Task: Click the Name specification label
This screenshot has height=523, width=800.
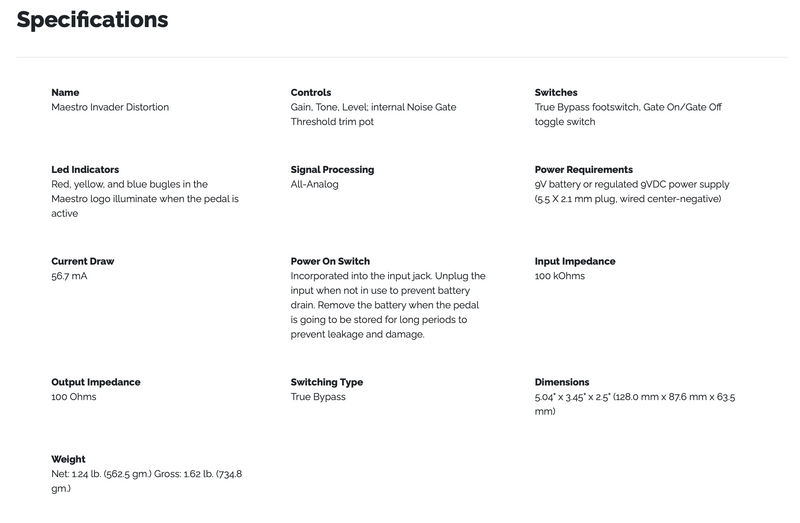Action: tap(65, 93)
